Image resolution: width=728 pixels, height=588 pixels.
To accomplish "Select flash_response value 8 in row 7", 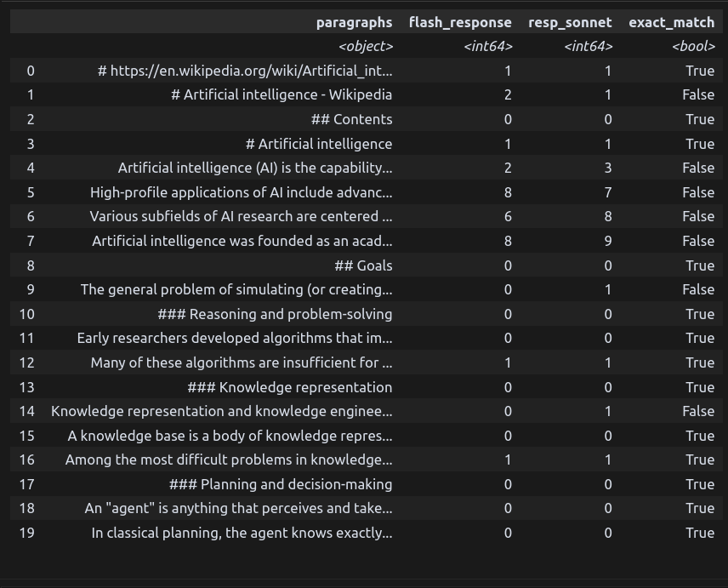I will pos(508,241).
